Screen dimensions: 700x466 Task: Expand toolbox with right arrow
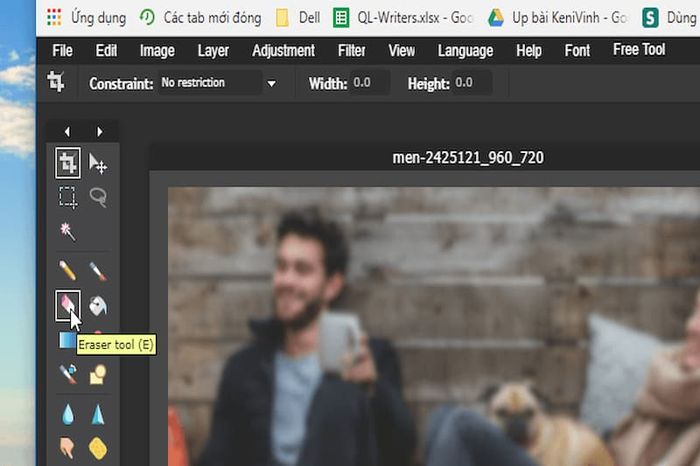(x=100, y=132)
